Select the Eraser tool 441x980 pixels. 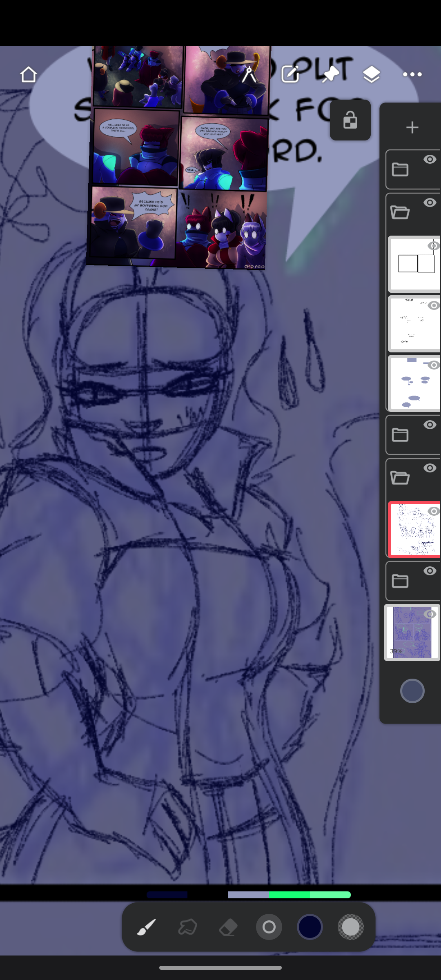tap(228, 927)
